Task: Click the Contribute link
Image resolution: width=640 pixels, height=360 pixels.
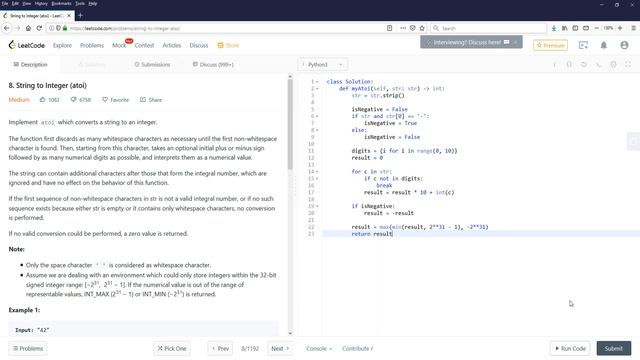Action: [x=358, y=349]
